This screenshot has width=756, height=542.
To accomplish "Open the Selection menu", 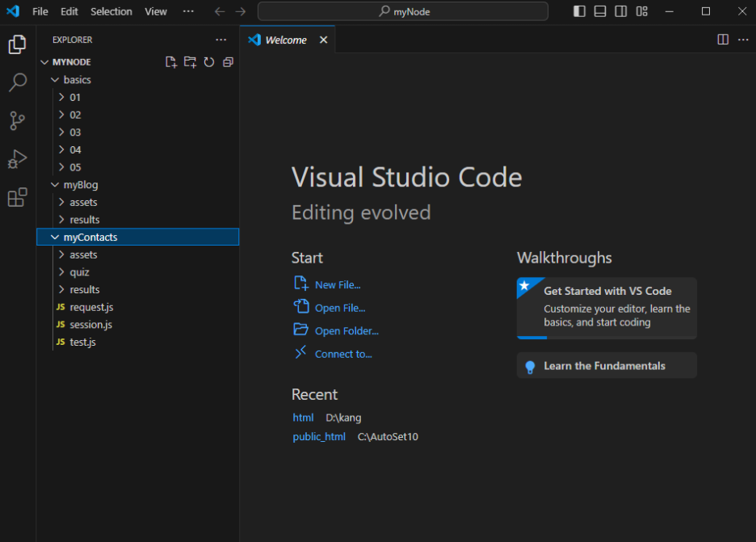I will 111,11.
